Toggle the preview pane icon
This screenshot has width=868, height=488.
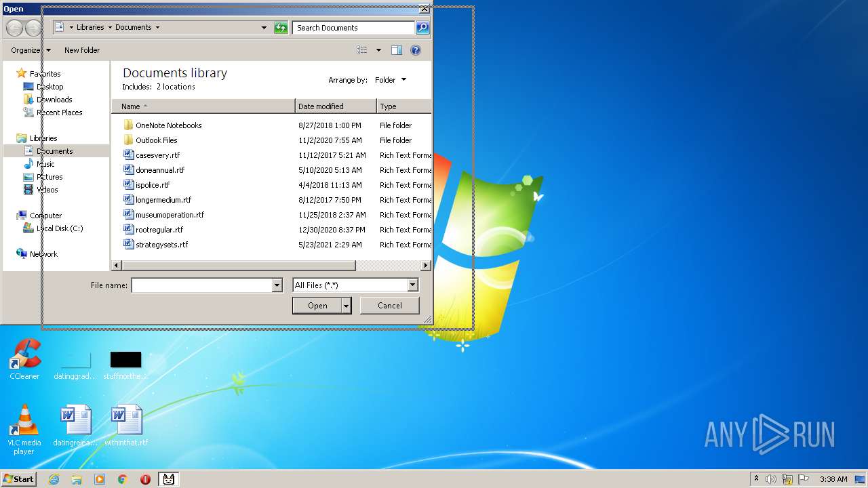tap(397, 50)
